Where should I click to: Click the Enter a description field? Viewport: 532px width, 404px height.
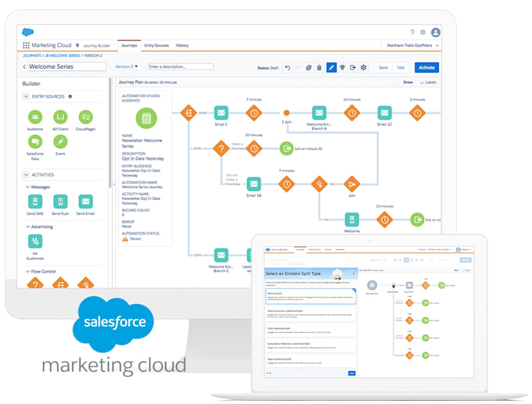pos(181,66)
